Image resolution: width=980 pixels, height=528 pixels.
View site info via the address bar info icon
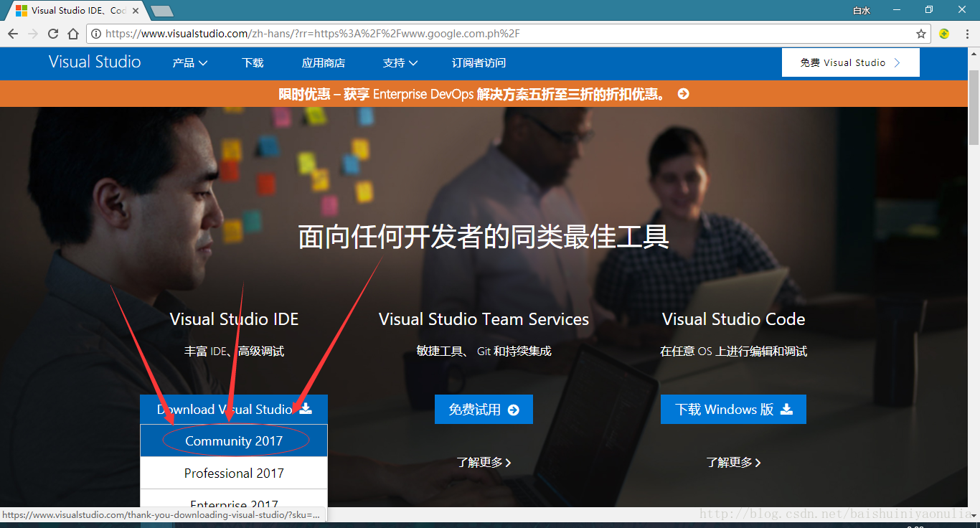[96, 34]
